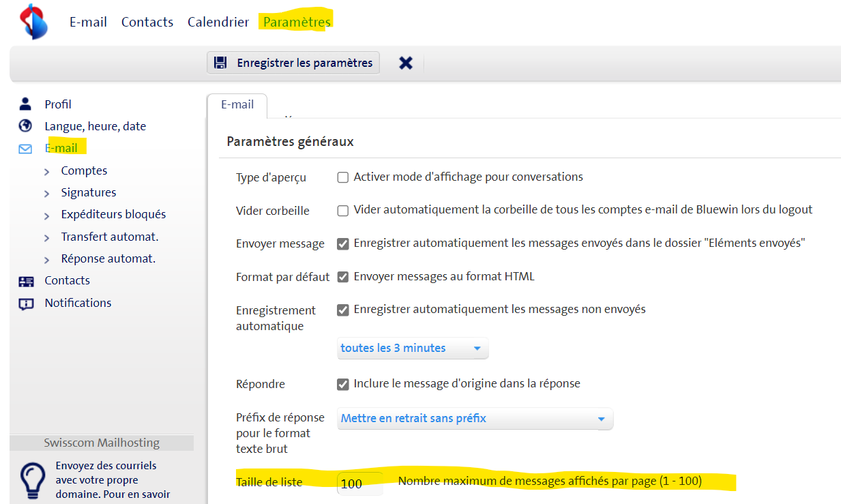
Task: Click the Notifications speech bubble icon
Action: tap(26, 303)
